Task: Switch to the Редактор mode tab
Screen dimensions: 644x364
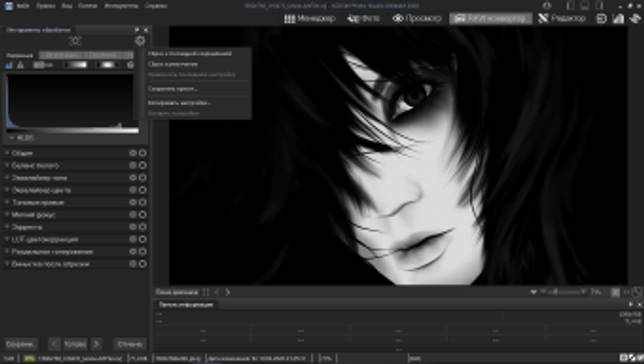Action: (561, 18)
